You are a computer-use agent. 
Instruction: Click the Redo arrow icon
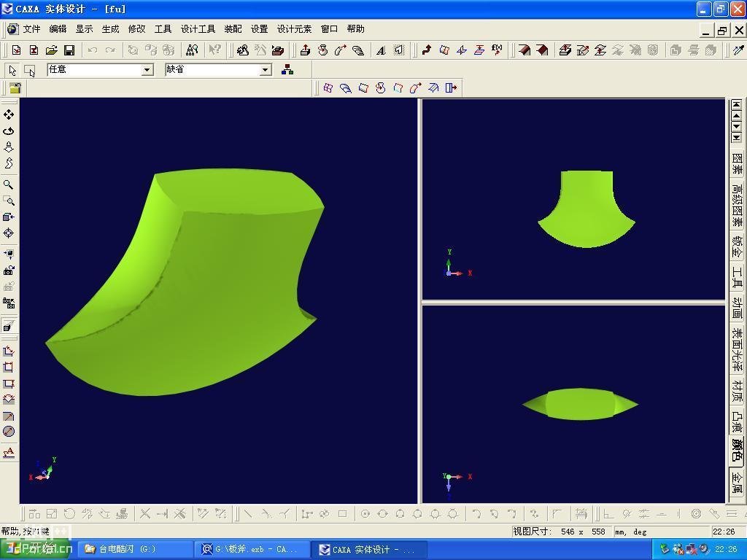point(110,50)
